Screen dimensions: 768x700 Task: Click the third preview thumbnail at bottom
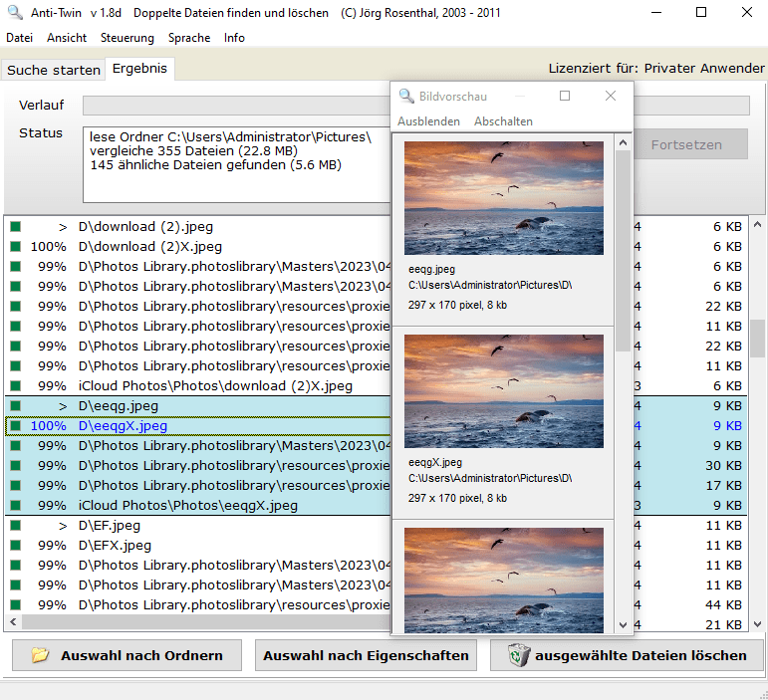pyautogui.click(x=503, y=581)
